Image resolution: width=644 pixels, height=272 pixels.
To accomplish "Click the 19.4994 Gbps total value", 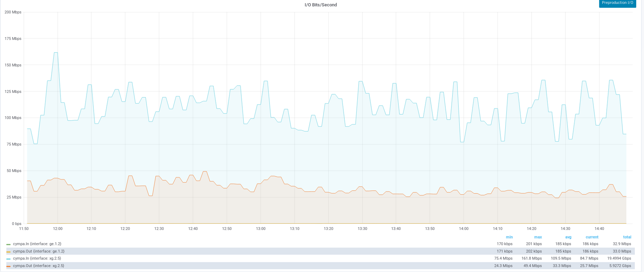I will coord(619,259).
